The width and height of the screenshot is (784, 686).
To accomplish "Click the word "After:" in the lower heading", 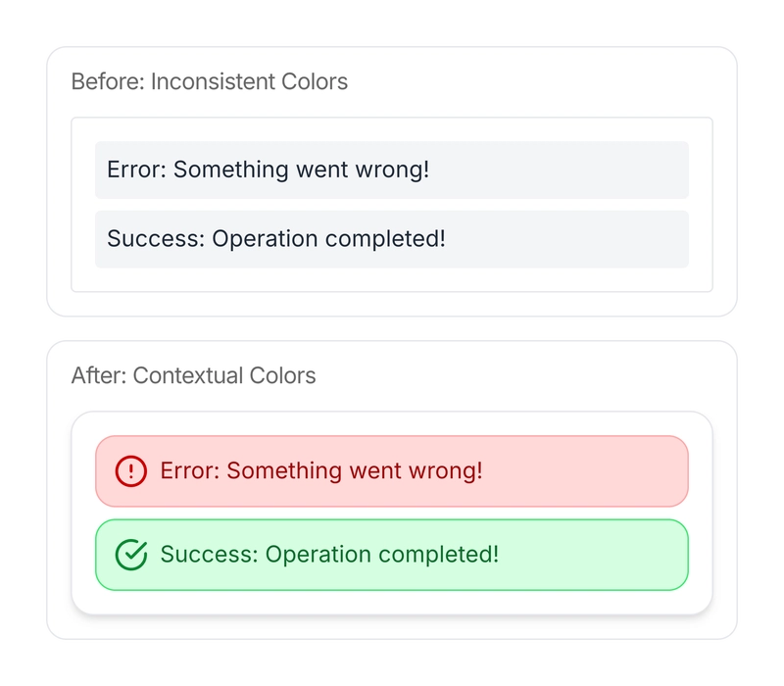I will coord(99,375).
